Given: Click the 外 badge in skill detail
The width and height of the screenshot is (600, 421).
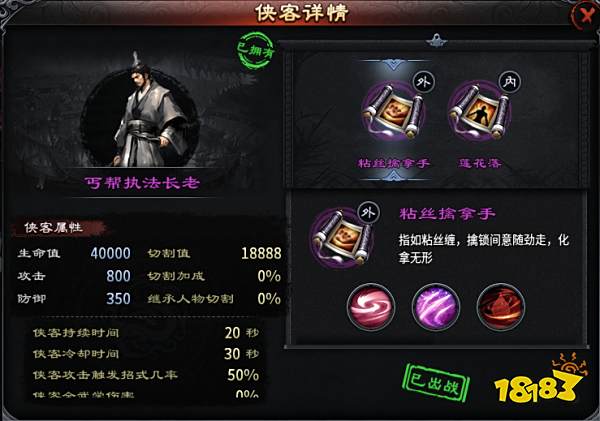Looking at the screenshot, I should coord(368,212).
